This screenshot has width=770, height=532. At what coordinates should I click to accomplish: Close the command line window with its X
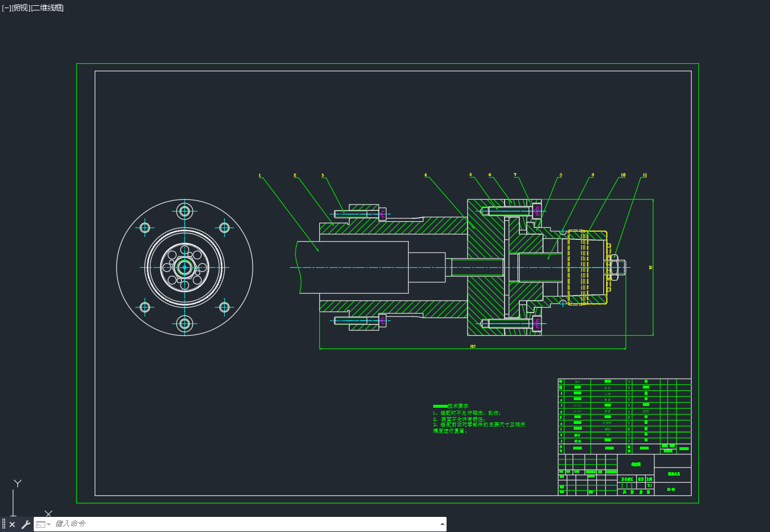pos(12,524)
